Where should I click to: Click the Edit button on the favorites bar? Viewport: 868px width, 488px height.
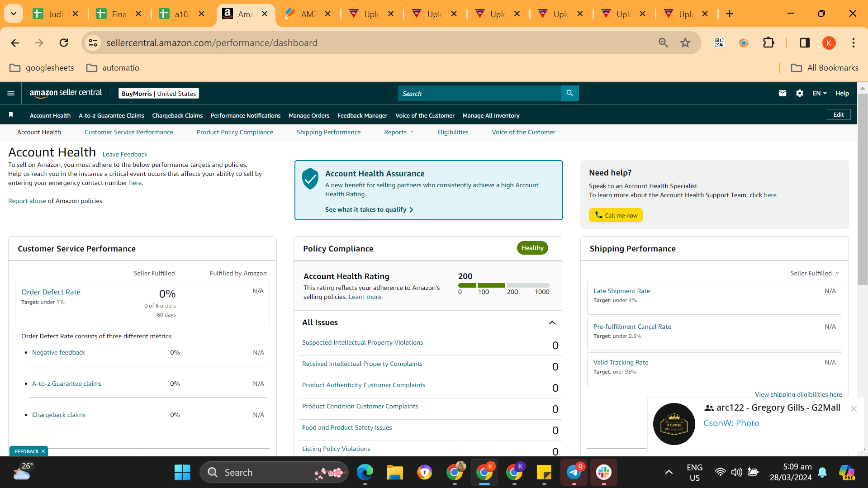(x=839, y=114)
